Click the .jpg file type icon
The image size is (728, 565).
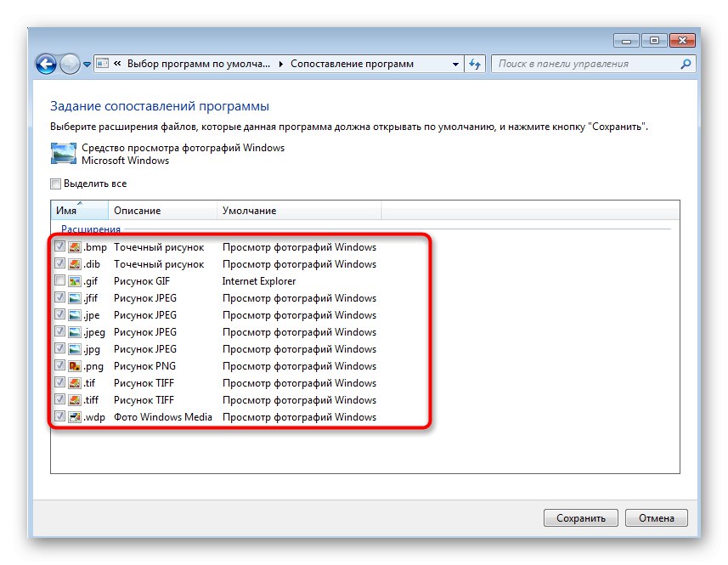click(x=74, y=348)
